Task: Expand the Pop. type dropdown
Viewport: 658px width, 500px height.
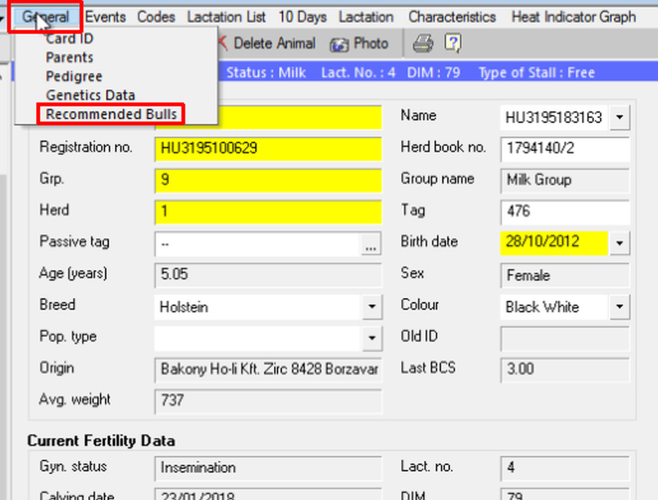Action: click(371, 338)
